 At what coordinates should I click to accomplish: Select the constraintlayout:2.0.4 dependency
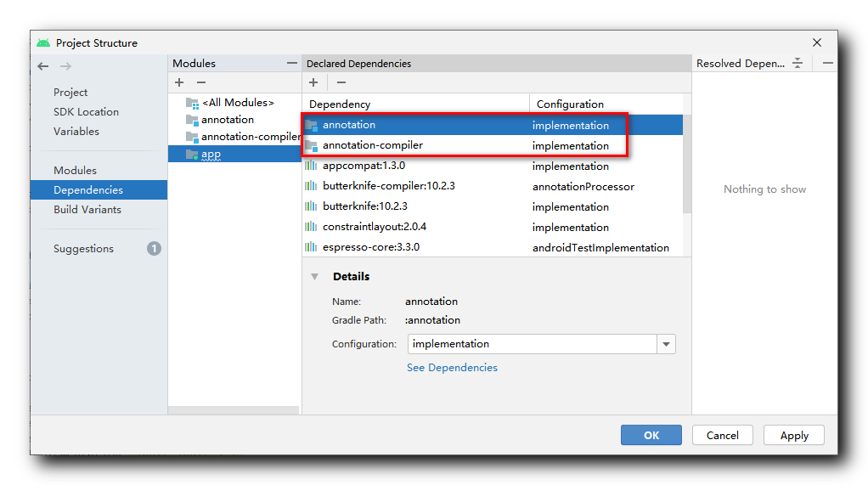coord(493,227)
